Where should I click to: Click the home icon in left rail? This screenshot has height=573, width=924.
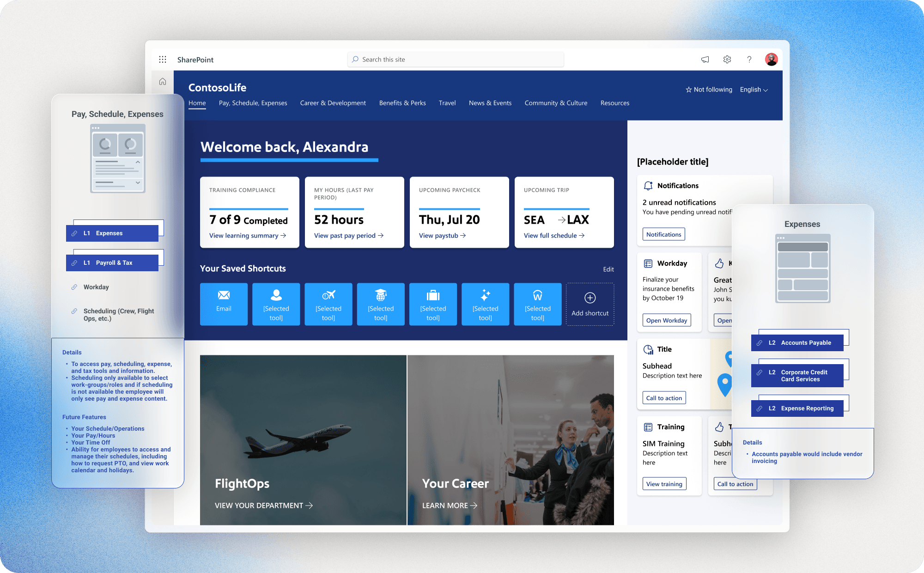[163, 81]
